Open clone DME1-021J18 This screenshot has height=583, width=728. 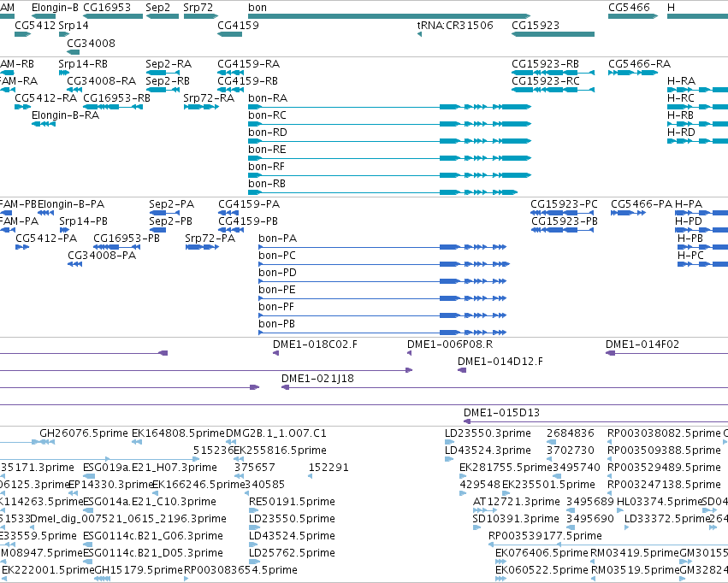click(x=505, y=387)
